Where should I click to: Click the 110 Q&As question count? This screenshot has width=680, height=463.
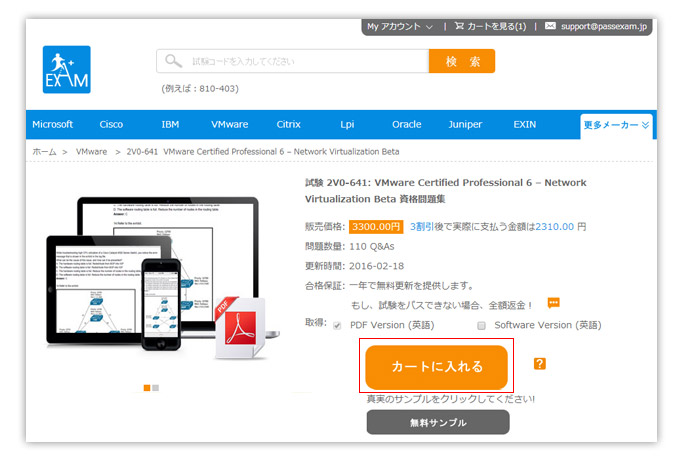pos(372,247)
